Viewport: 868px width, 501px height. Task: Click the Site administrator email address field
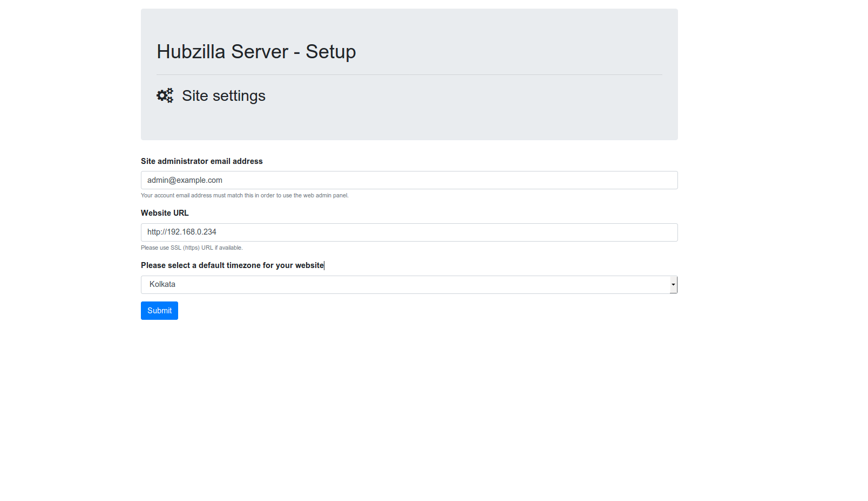coord(409,180)
